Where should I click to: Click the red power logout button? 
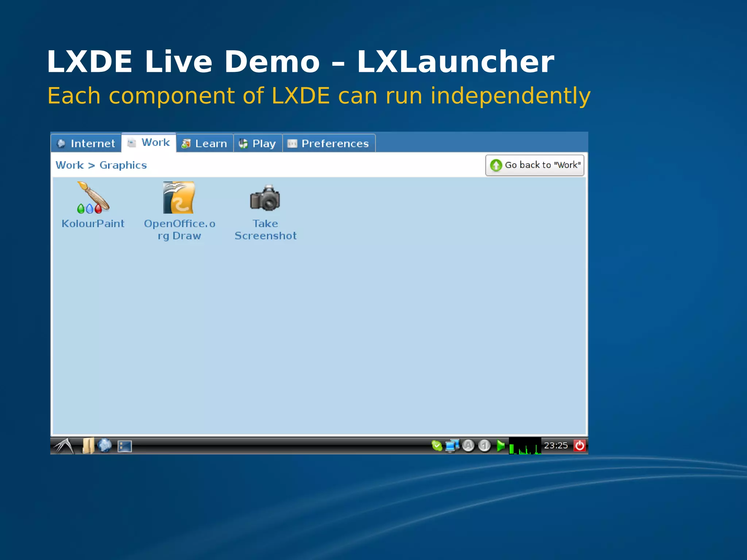click(580, 446)
